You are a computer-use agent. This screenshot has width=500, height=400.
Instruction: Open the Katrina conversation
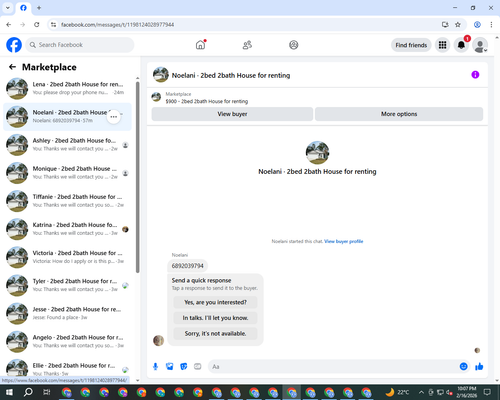pos(67,229)
